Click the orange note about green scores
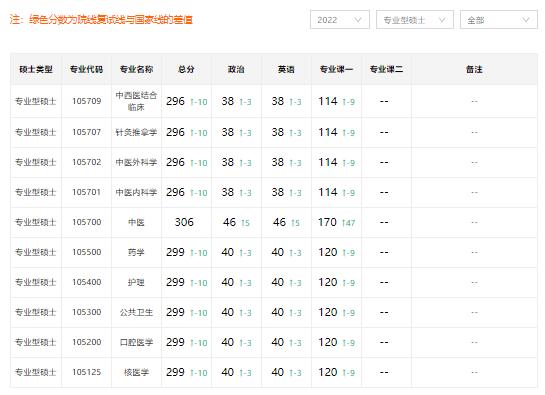The width and height of the screenshot is (545, 395). tap(101, 19)
